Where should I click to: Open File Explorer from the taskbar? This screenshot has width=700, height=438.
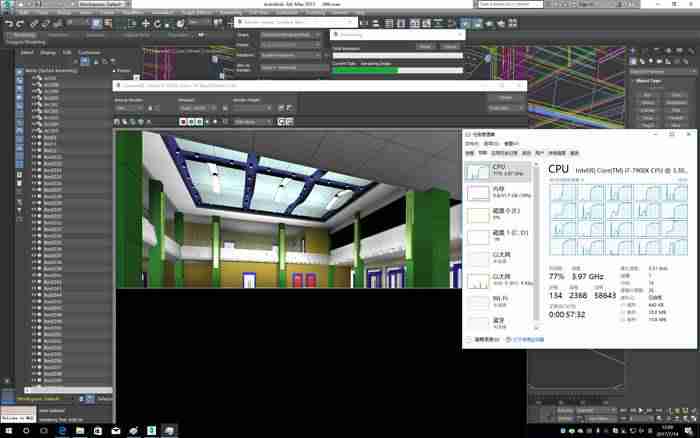(80, 430)
